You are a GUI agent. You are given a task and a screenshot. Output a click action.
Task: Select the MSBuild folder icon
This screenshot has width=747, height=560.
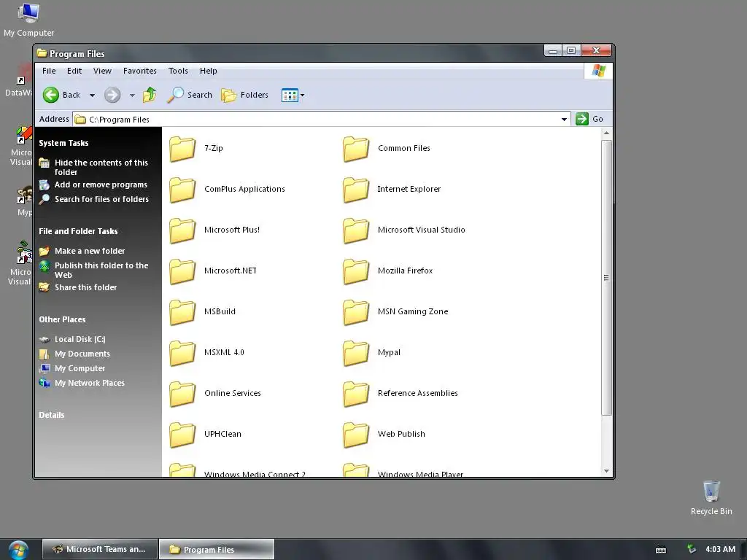click(x=182, y=312)
